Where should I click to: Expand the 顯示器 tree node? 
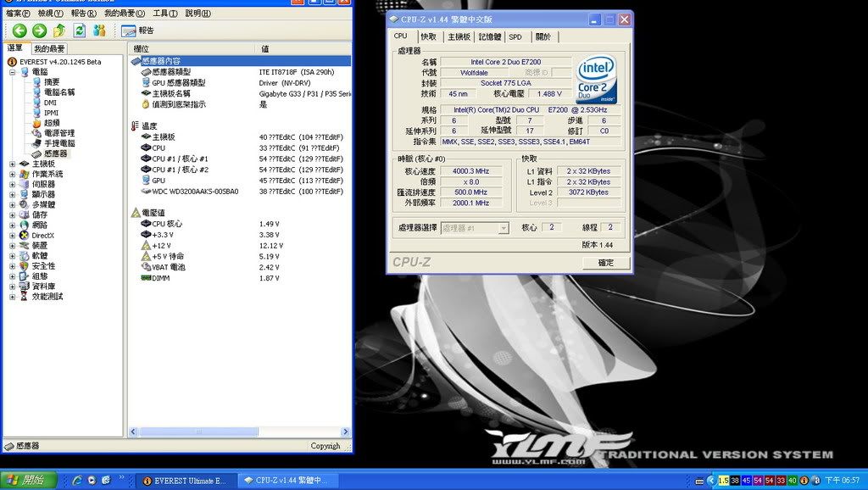coord(12,194)
